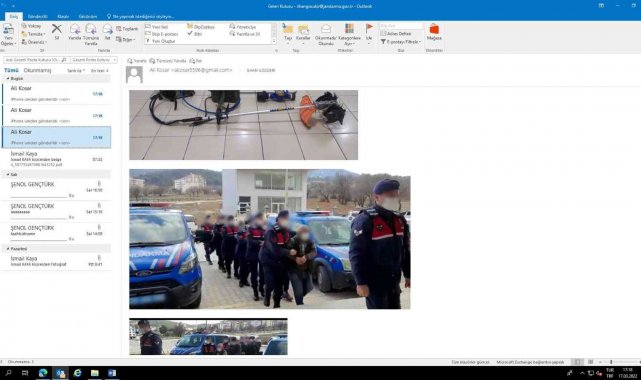Screen dimensions: 641x380
Task: Open the Adres Defteri address book
Action: [396, 34]
